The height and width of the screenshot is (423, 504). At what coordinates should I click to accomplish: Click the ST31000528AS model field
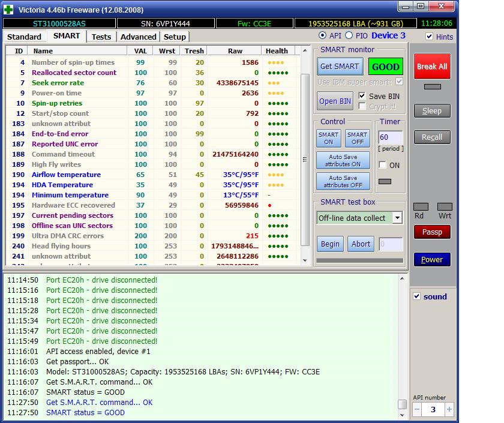click(59, 23)
